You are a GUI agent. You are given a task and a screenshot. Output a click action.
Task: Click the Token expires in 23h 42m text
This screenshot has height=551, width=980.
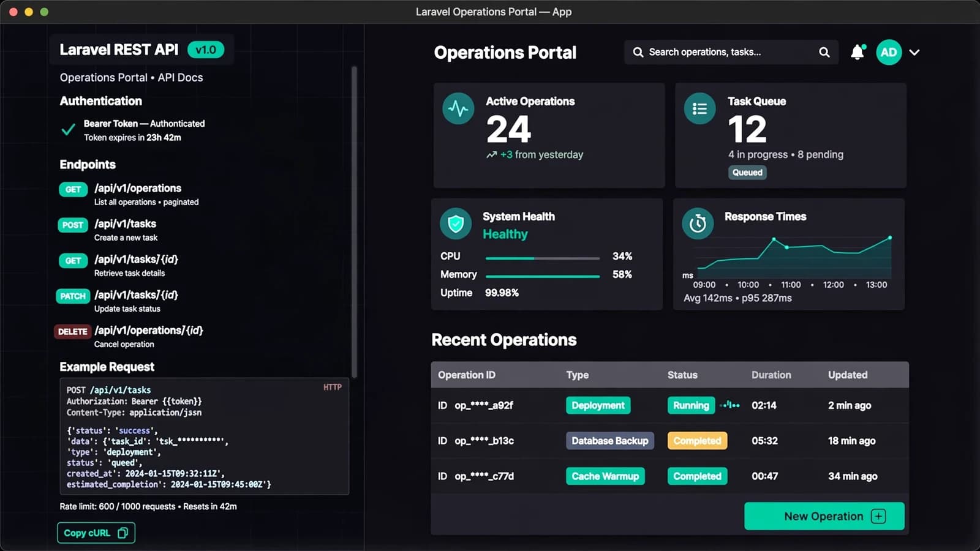[132, 138]
